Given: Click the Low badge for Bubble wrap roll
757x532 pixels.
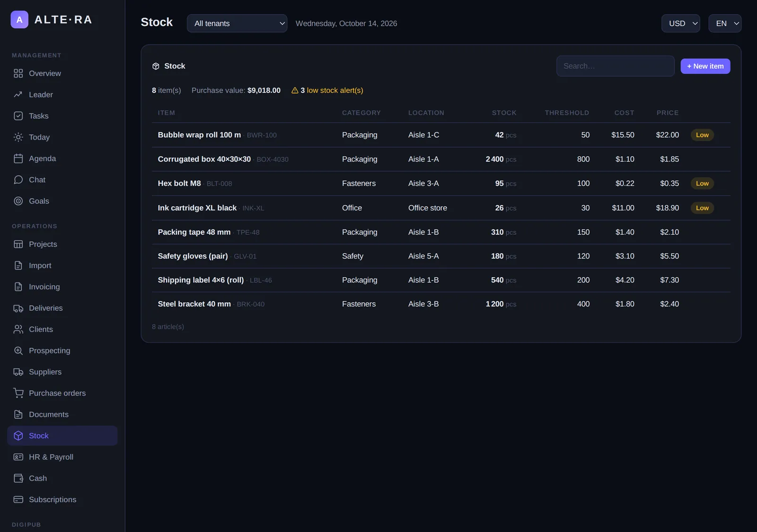Looking at the screenshot, I should (702, 135).
